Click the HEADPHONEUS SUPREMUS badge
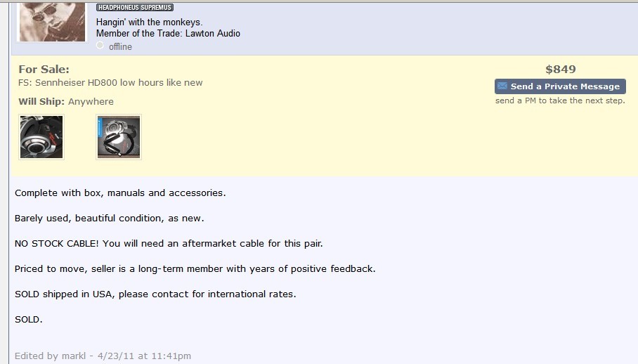638x364 pixels. [x=135, y=7]
